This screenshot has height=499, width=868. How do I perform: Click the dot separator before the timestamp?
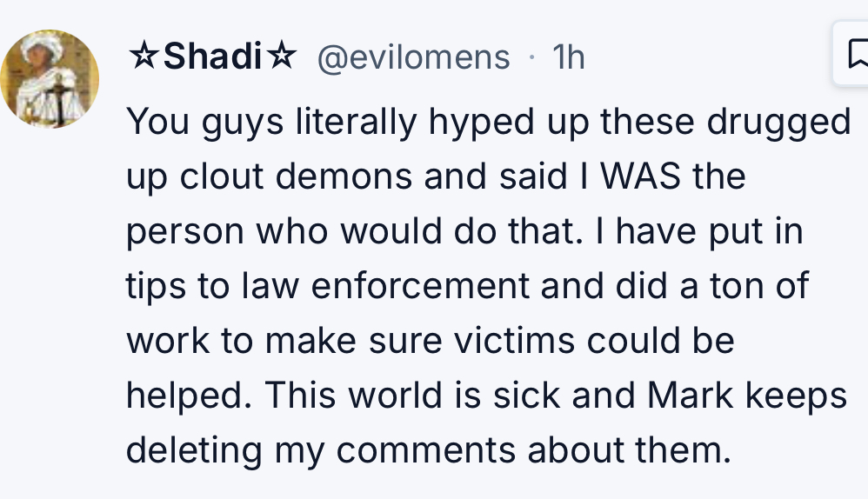point(532,57)
